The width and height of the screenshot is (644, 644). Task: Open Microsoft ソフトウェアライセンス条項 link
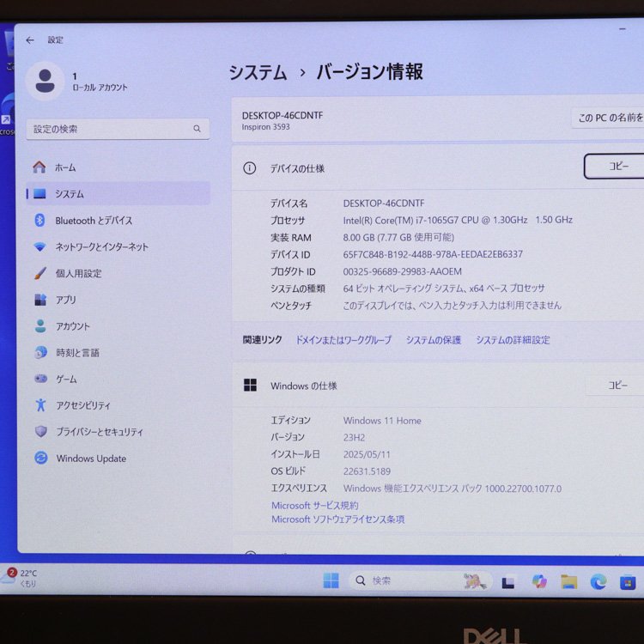(337, 519)
